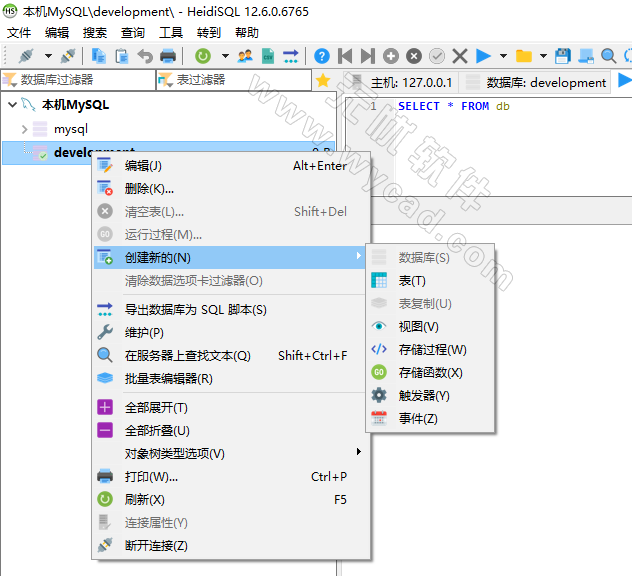The image size is (632, 576).
Task: Choose 删除(K)... in context menu
Action: [x=231, y=189]
